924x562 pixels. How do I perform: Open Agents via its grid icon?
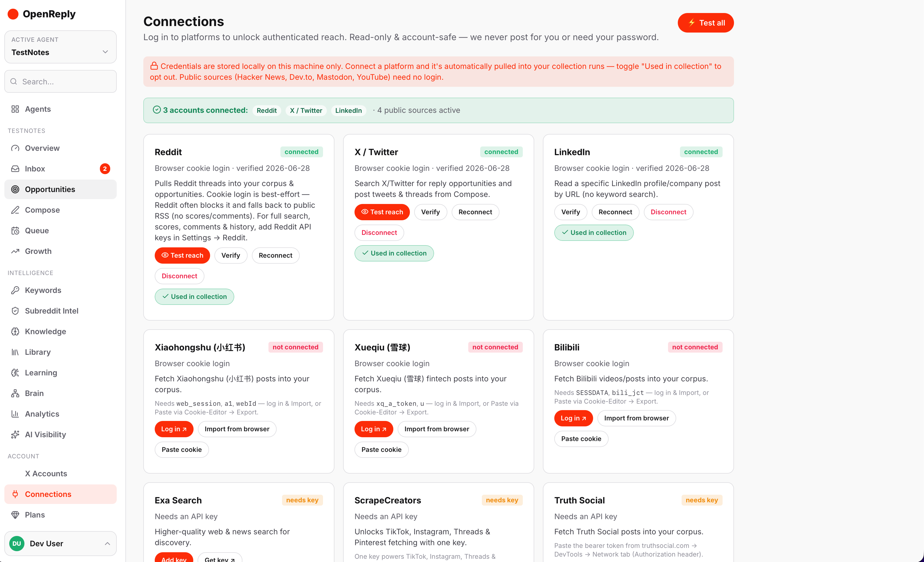(x=15, y=109)
